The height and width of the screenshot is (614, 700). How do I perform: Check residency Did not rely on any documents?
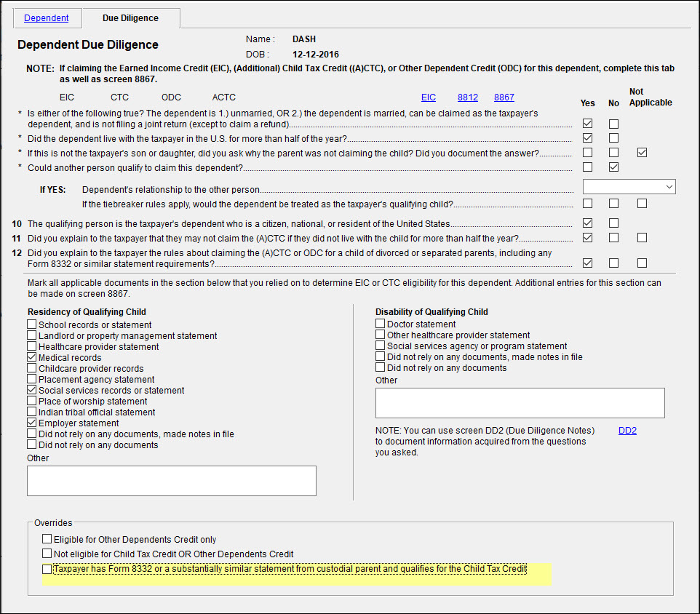(32, 444)
